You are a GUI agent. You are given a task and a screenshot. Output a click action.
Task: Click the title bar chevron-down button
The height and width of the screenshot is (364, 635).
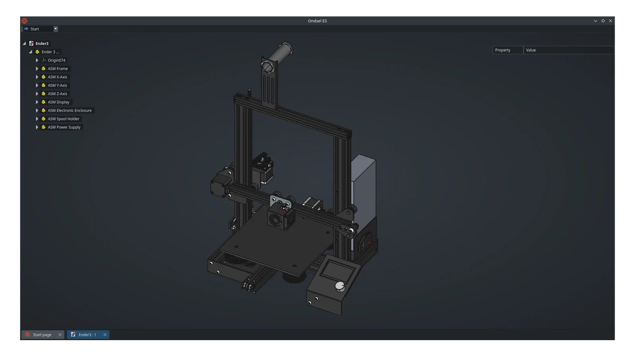coord(596,21)
